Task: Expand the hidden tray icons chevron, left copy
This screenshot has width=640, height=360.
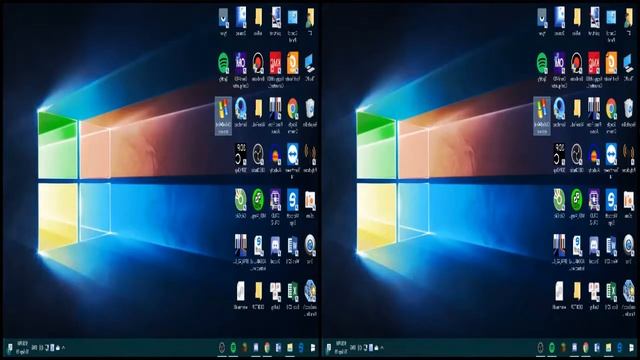Action: pyautogui.click(x=63, y=348)
